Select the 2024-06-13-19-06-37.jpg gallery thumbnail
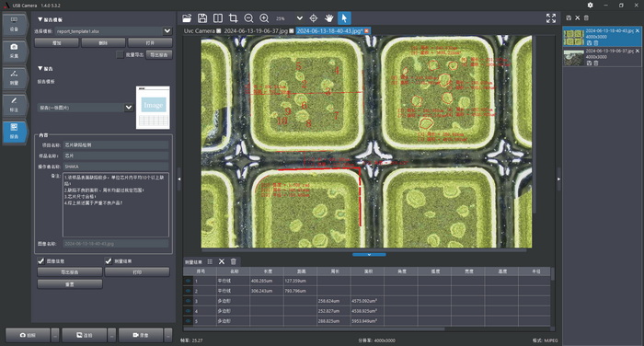Viewport: 644px width, 346px height. tap(574, 58)
